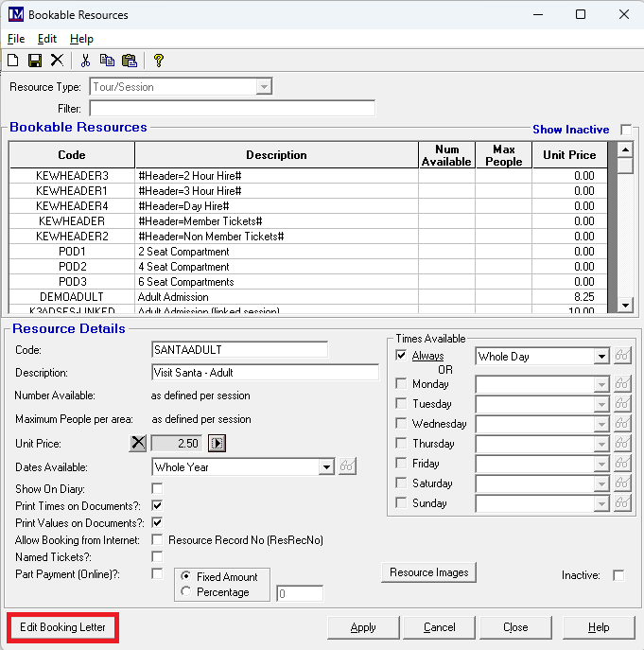Click the Delete X toolbar icon

[x=57, y=61]
